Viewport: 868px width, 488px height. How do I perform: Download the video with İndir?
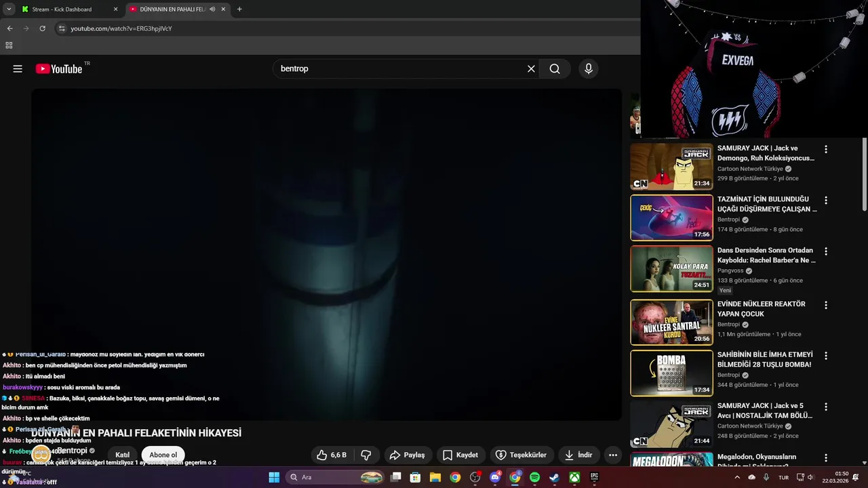(x=578, y=455)
